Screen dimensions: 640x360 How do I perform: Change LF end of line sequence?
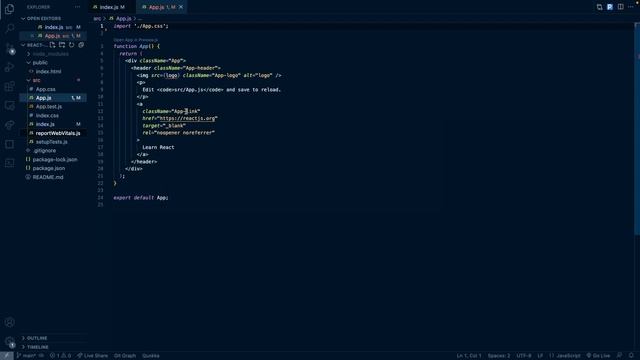(540, 356)
